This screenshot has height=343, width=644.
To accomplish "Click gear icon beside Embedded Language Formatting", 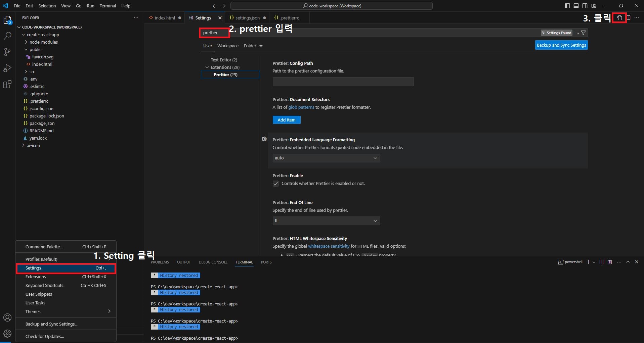I will (264, 139).
